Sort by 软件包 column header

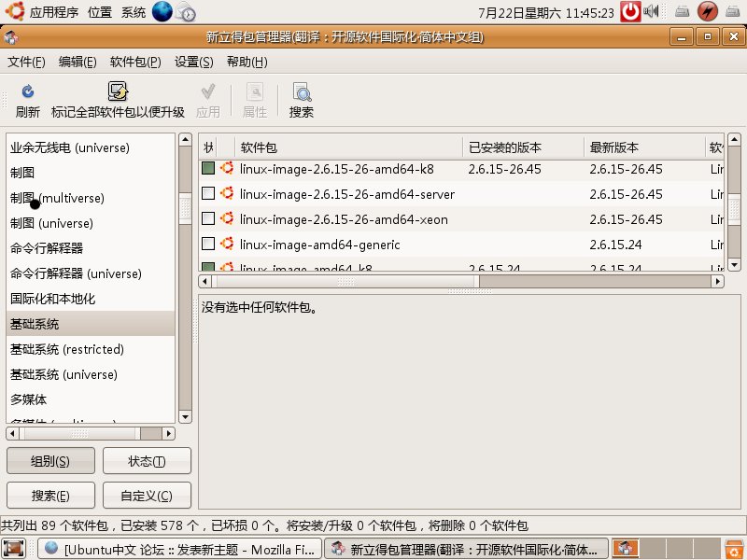(348, 147)
